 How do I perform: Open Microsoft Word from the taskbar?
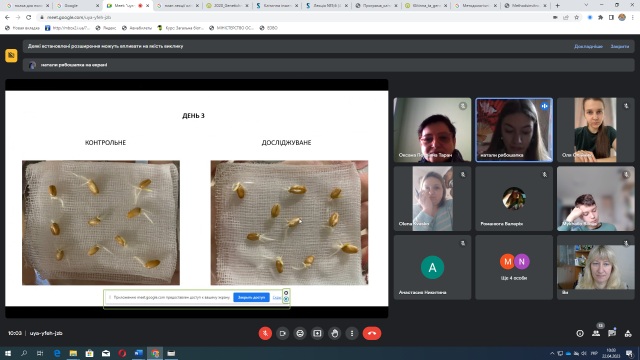(x=138, y=353)
